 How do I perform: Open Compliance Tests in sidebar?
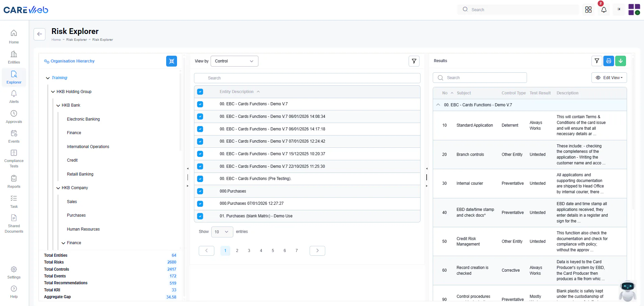click(14, 159)
